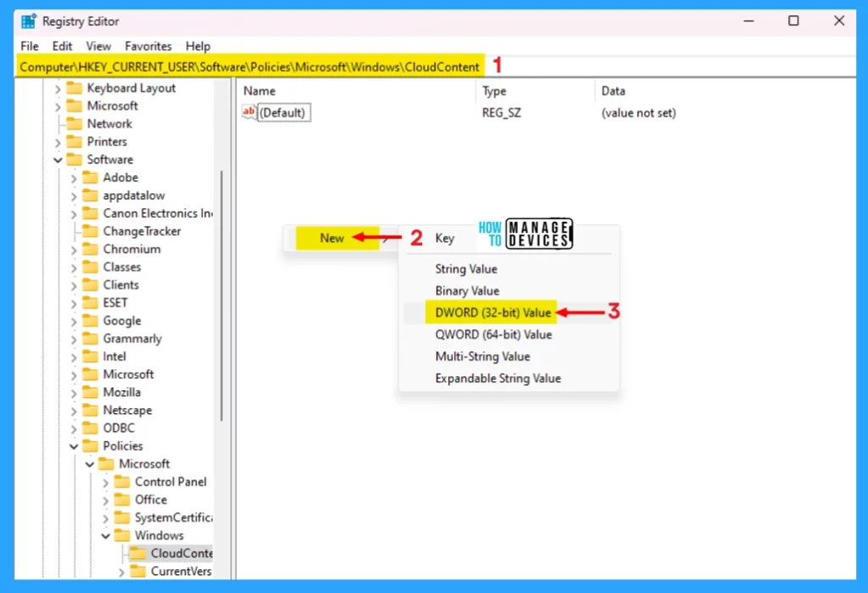Viewport: 868px width, 593px height.
Task: Click the Control Panel folder icon
Action: [122, 482]
